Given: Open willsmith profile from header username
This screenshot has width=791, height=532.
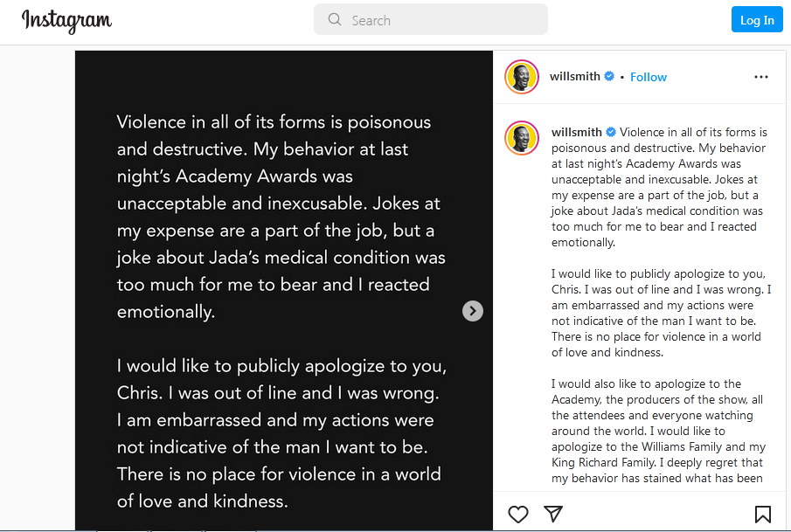Looking at the screenshot, I should pos(574,77).
